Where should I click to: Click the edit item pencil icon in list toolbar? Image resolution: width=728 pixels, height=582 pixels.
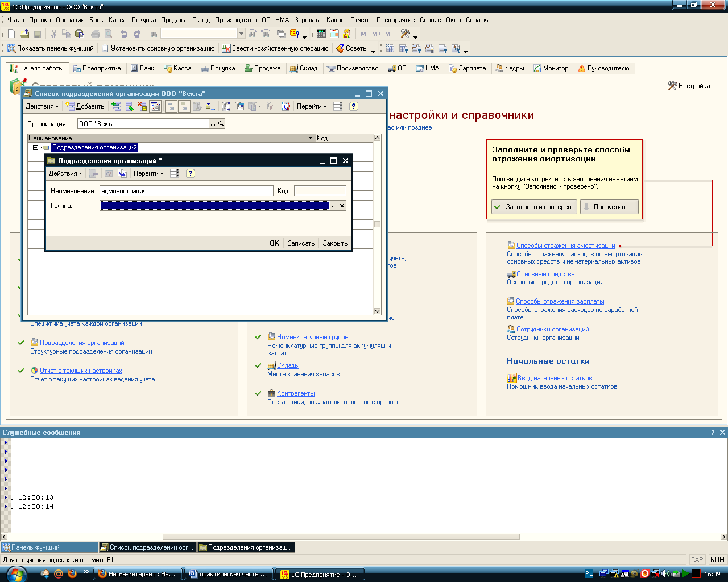pos(129,106)
